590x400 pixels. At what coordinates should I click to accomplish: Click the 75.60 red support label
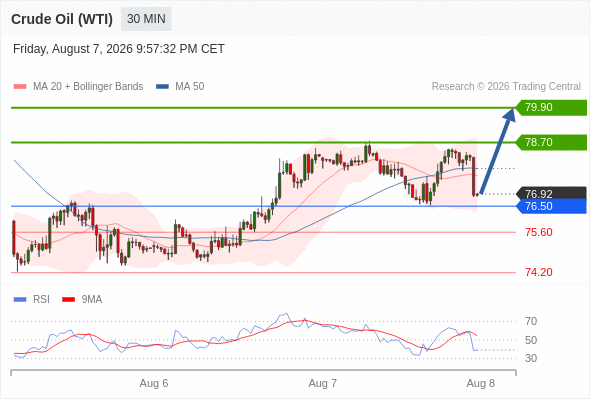pyautogui.click(x=539, y=232)
